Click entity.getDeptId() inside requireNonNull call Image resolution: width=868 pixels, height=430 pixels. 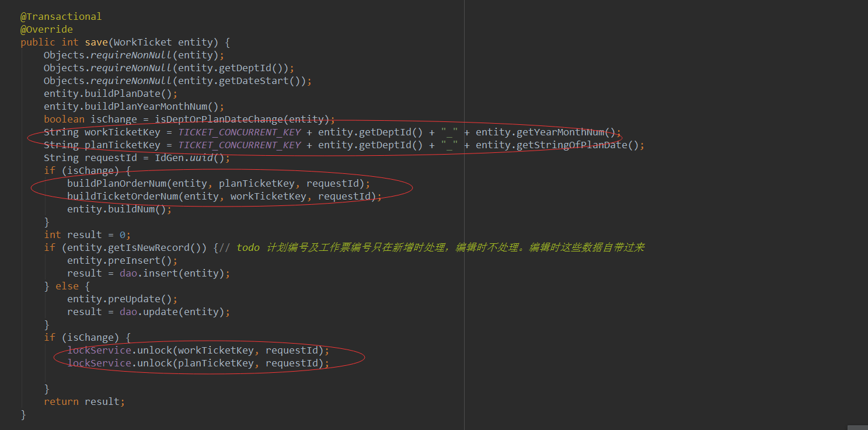[x=231, y=68]
